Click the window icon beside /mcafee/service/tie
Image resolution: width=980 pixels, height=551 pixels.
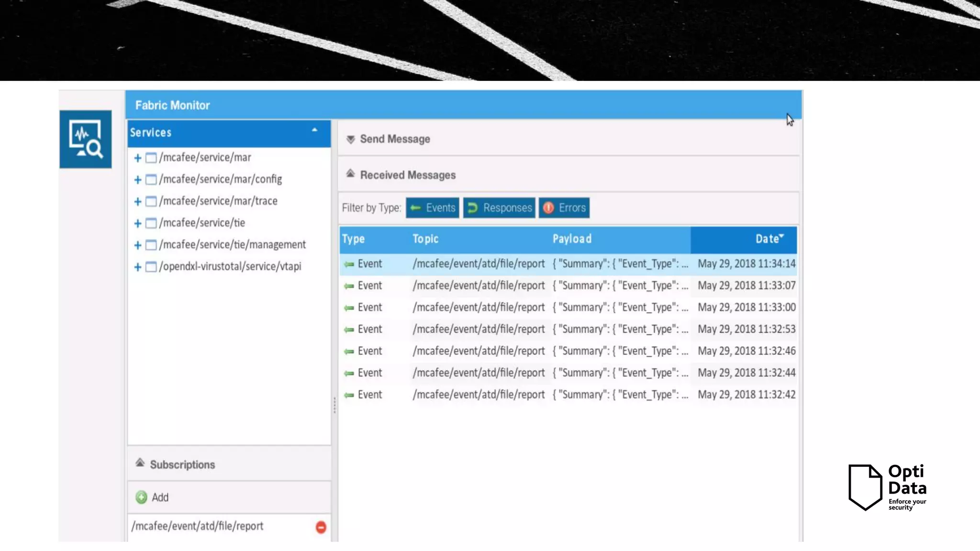(151, 223)
